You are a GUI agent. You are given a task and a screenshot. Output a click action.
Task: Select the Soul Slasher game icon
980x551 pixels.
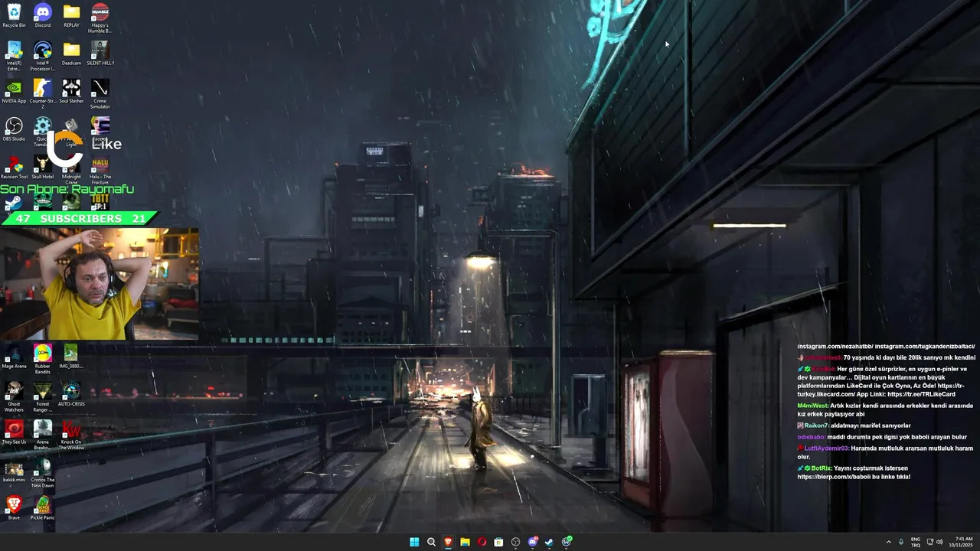click(71, 92)
